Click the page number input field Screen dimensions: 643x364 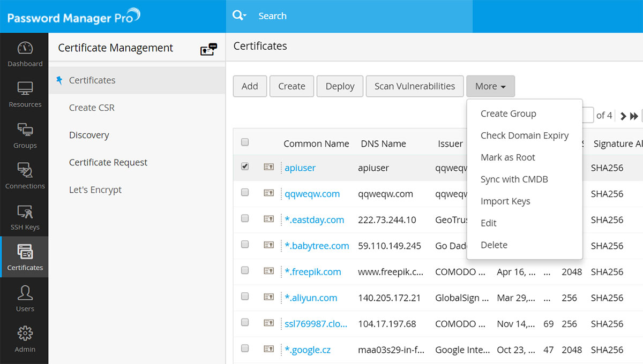pyautogui.click(x=587, y=115)
